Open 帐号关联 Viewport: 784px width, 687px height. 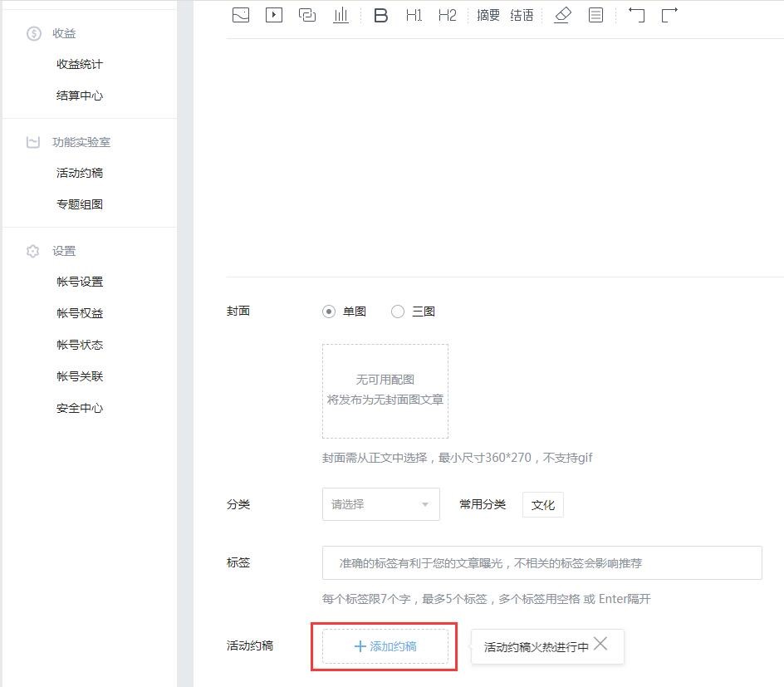click(80, 376)
